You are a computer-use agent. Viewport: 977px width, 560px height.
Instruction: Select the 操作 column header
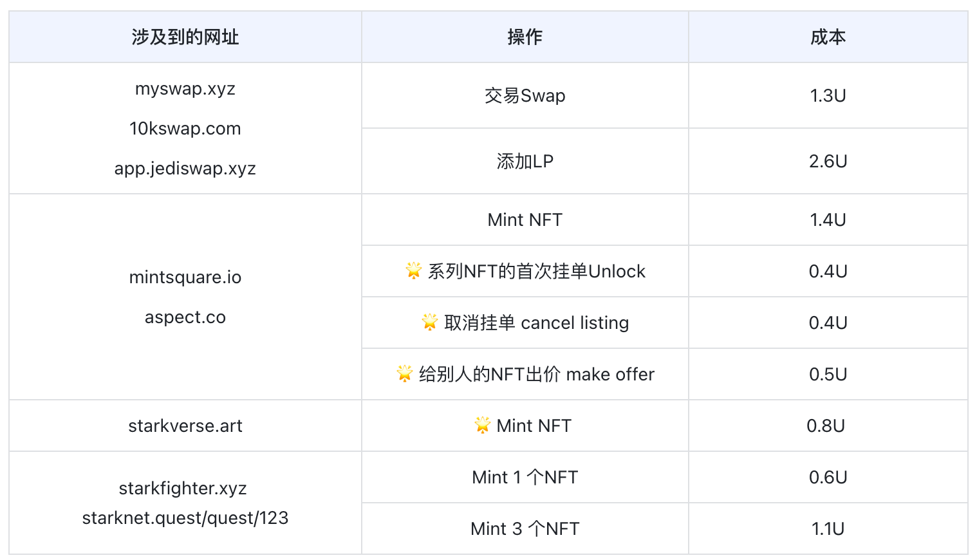(x=525, y=37)
